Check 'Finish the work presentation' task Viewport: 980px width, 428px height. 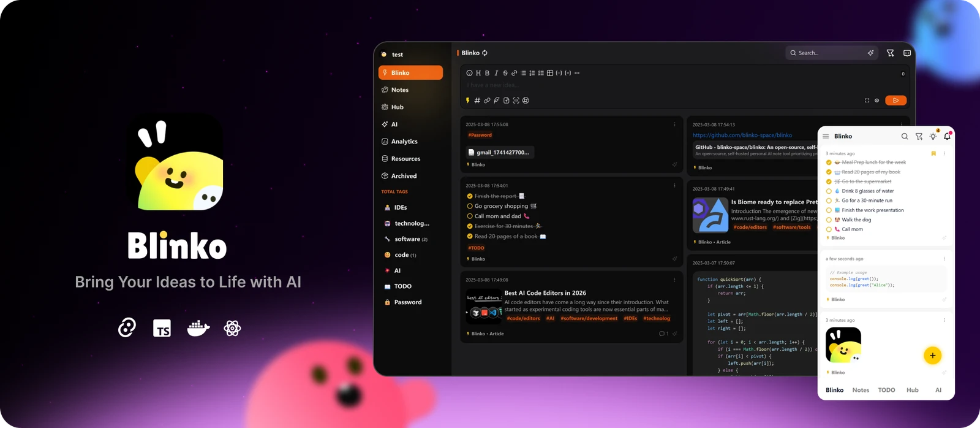pyautogui.click(x=829, y=210)
